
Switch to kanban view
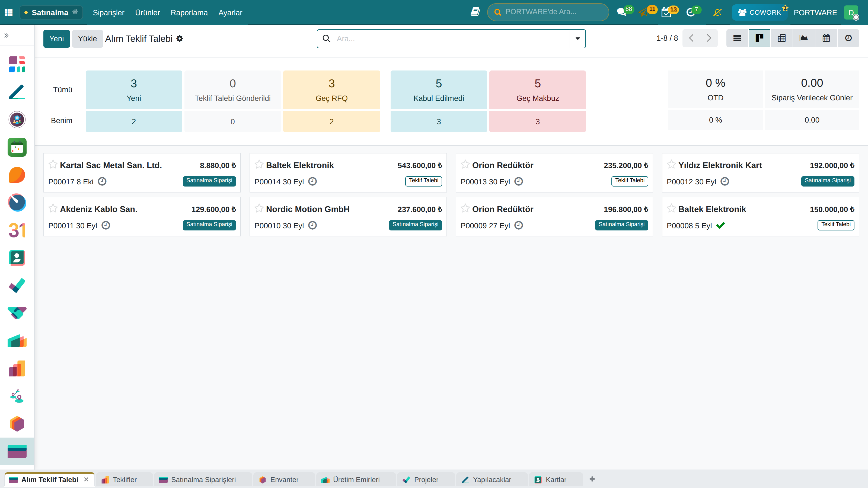(x=759, y=38)
